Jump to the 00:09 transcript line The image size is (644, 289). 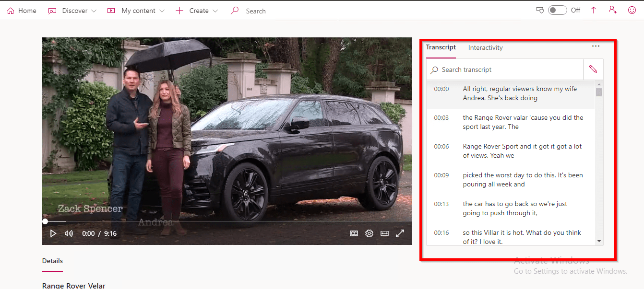click(511, 180)
